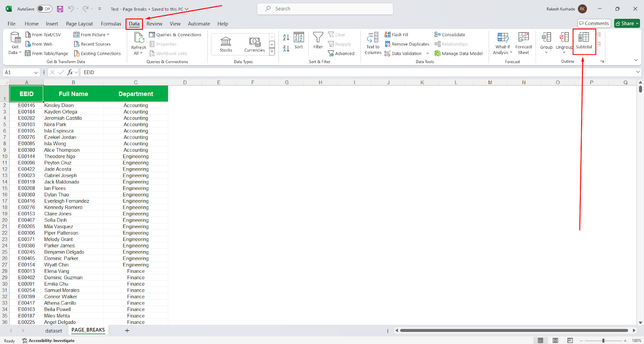Click the zoom in plus button

(625, 340)
